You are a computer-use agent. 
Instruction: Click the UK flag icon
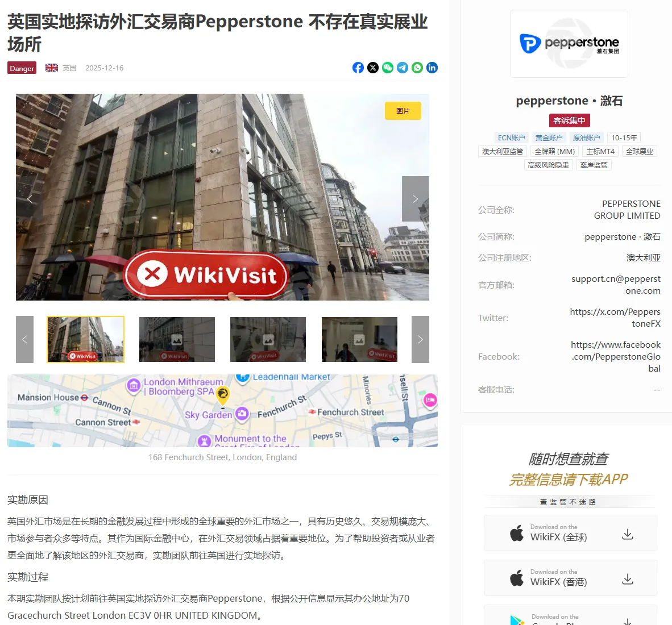point(52,68)
